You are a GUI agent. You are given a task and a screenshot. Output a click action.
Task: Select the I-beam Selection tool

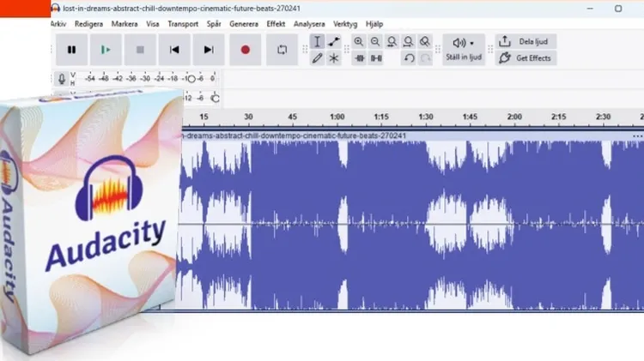[x=317, y=41]
